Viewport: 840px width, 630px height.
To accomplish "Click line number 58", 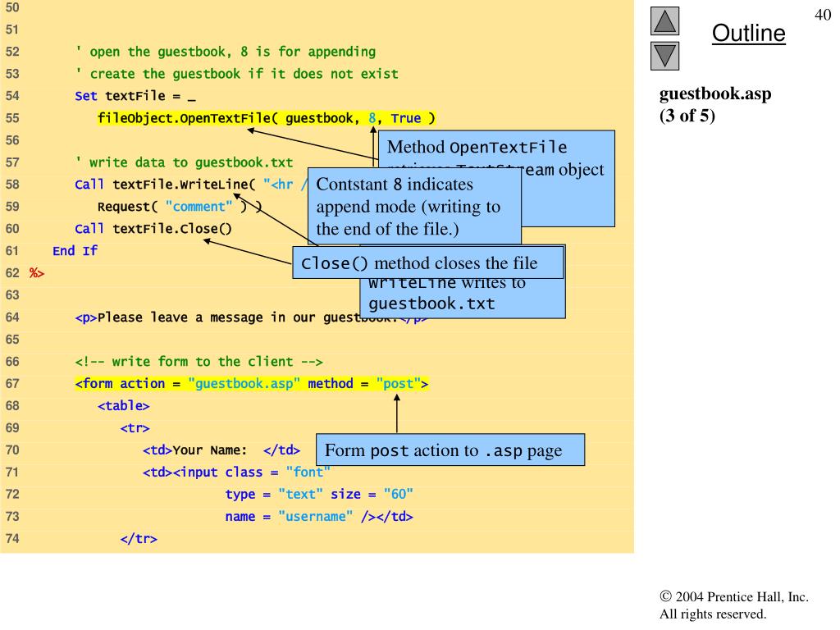I will click(12, 185).
